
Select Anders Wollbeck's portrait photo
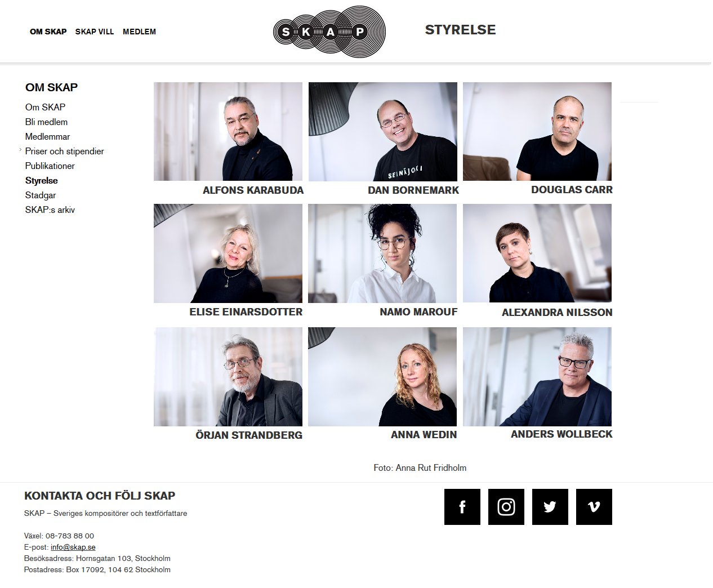pyautogui.click(x=537, y=377)
